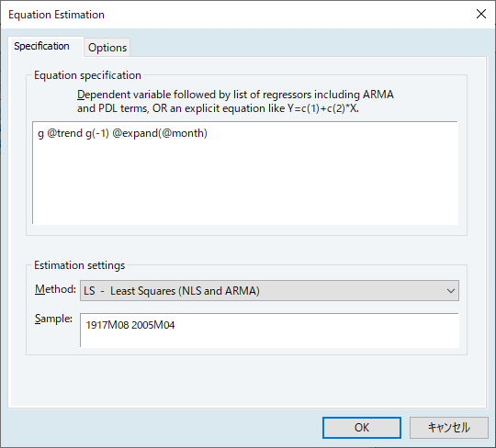Click the @trend term in equation box
Viewport: 496px width, 448px height.
pos(65,133)
